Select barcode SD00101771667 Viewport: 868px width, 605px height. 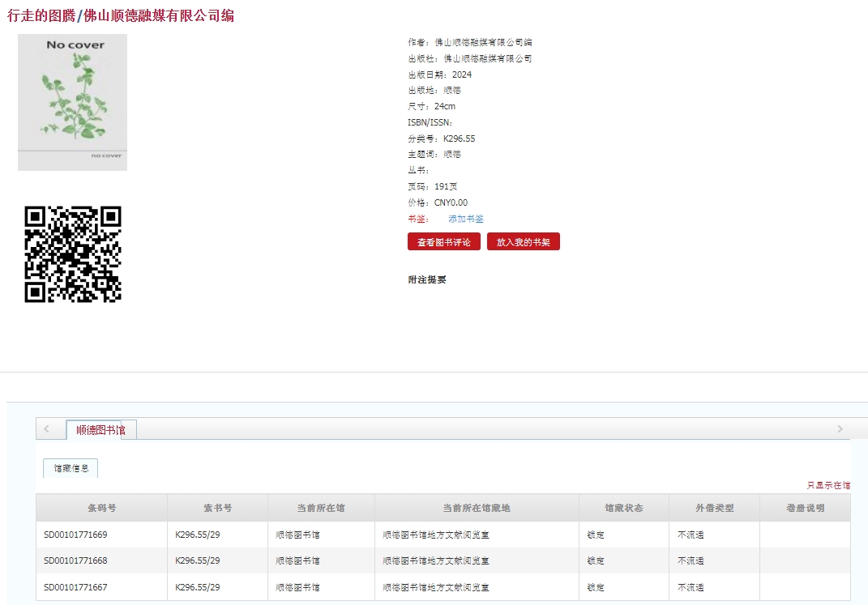pos(75,587)
